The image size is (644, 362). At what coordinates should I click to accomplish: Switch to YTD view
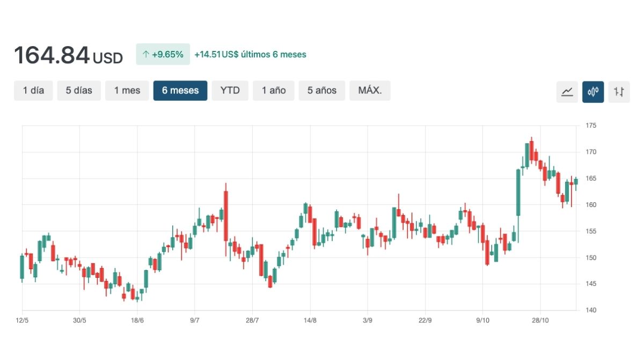230,91
